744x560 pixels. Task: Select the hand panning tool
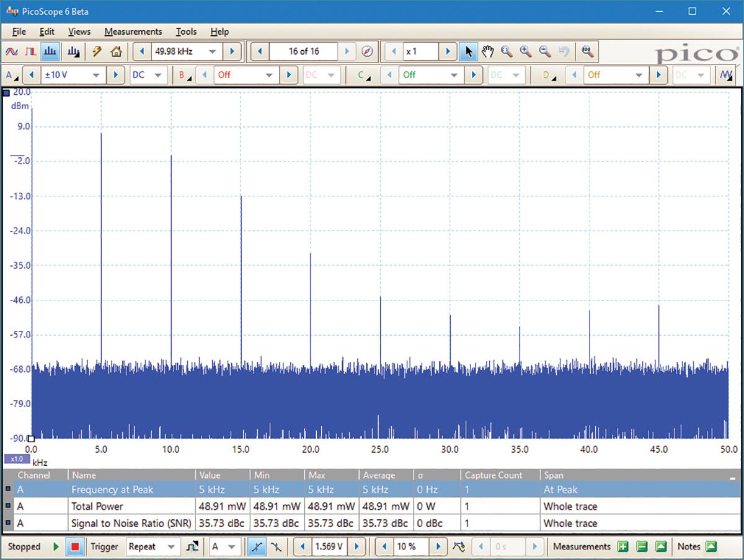click(488, 51)
